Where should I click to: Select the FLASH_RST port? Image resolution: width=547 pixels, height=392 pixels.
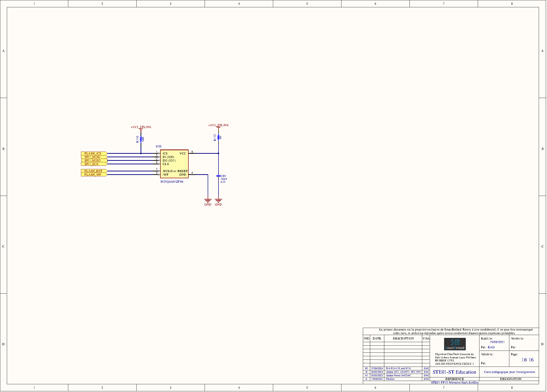93,171
